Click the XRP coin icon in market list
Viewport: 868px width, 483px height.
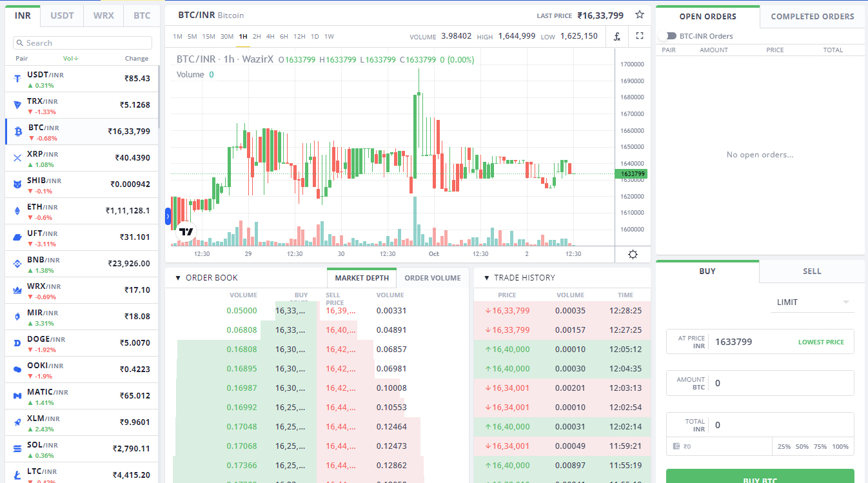click(17, 158)
